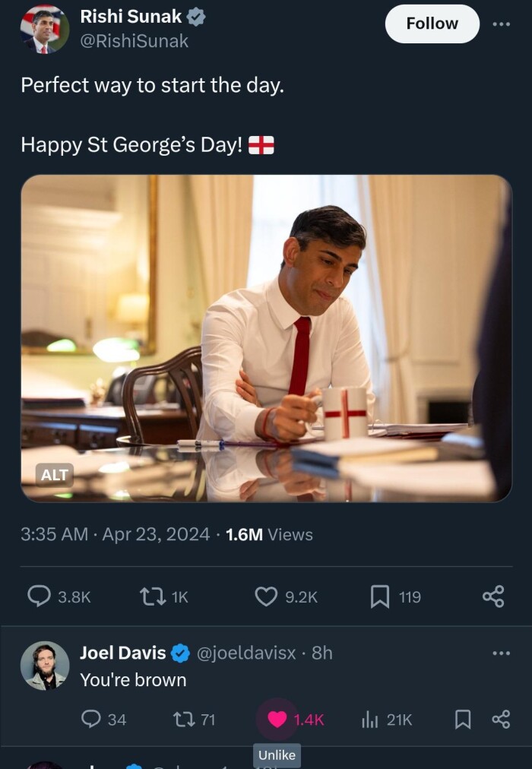Screen dimensions: 532x769
Task: Open the @joeldavisx profile link
Action: tap(247, 653)
